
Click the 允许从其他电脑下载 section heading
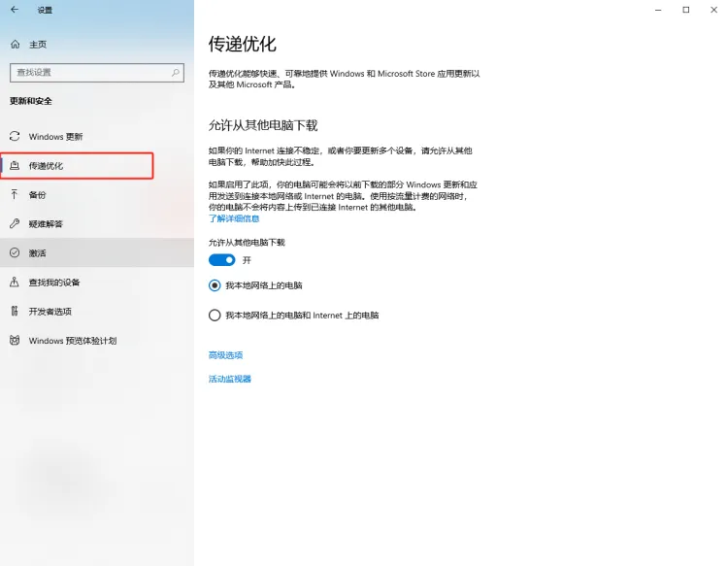pos(263,125)
